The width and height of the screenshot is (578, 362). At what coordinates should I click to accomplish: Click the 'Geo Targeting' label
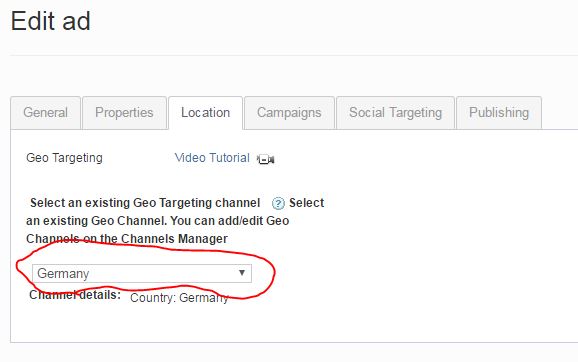pos(65,158)
